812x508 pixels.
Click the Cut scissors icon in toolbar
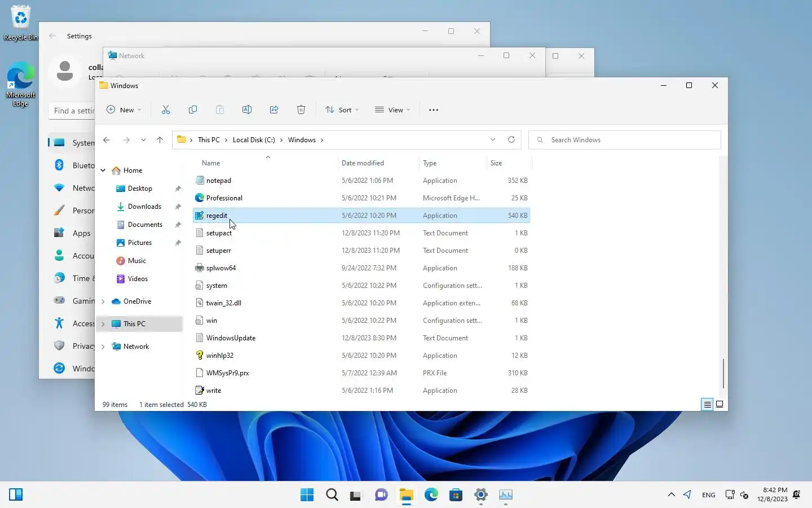coord(166,110)
